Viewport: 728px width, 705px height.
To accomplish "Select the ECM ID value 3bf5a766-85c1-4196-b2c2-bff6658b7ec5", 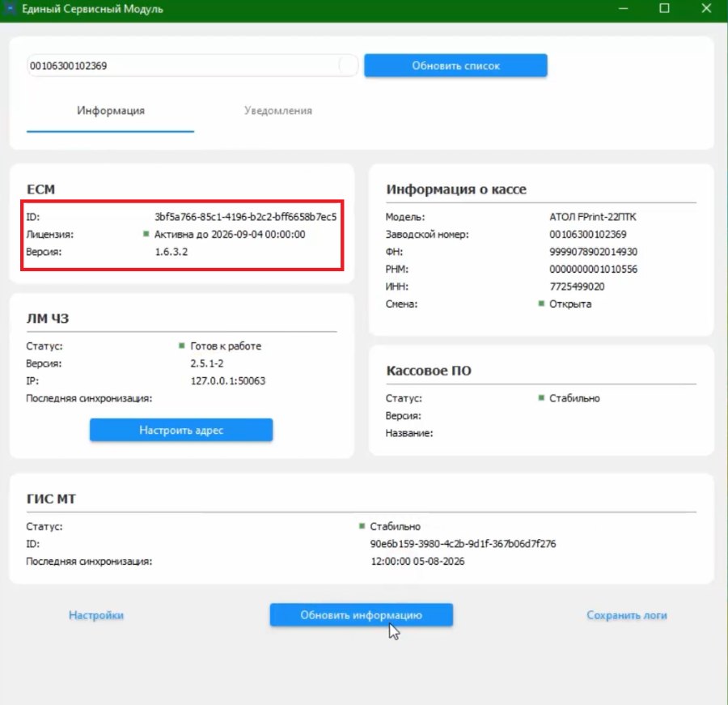I will click(x=246, y=217).
